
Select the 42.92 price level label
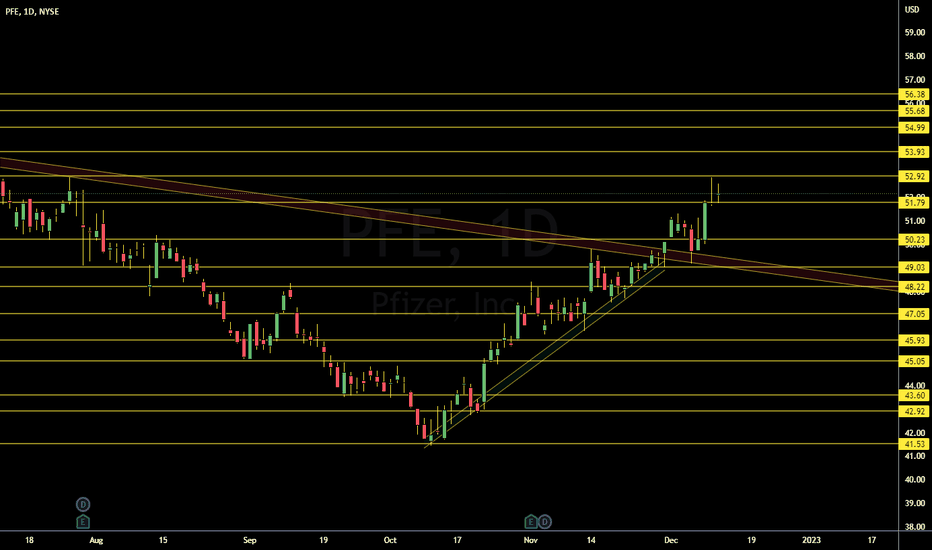click(x=914, y=411)
